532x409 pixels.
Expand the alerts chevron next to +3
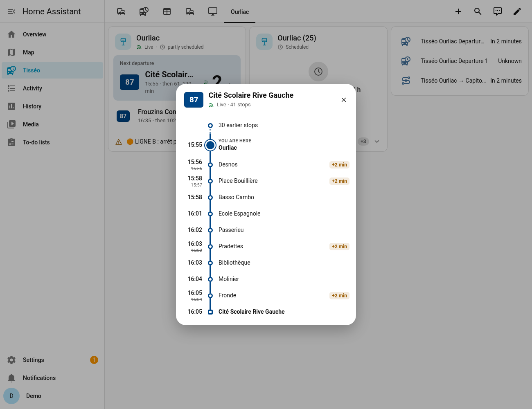pyautogui.click(x=377, y=142)
